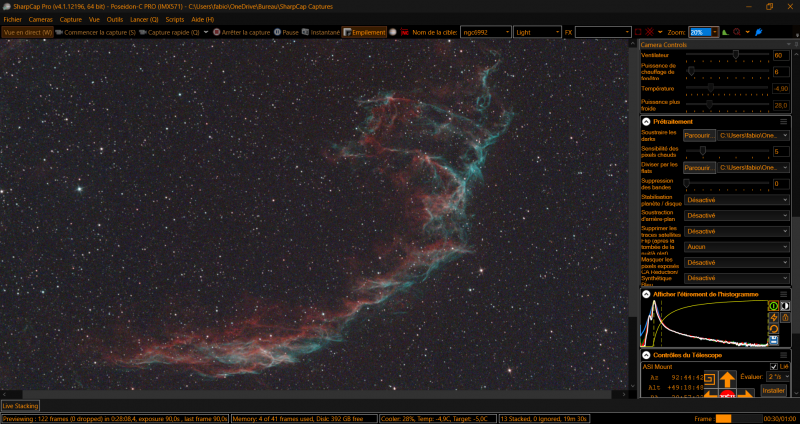800x424 pixels.
Task: Click the green histogram toolbar icon
Action: [726, 32]
